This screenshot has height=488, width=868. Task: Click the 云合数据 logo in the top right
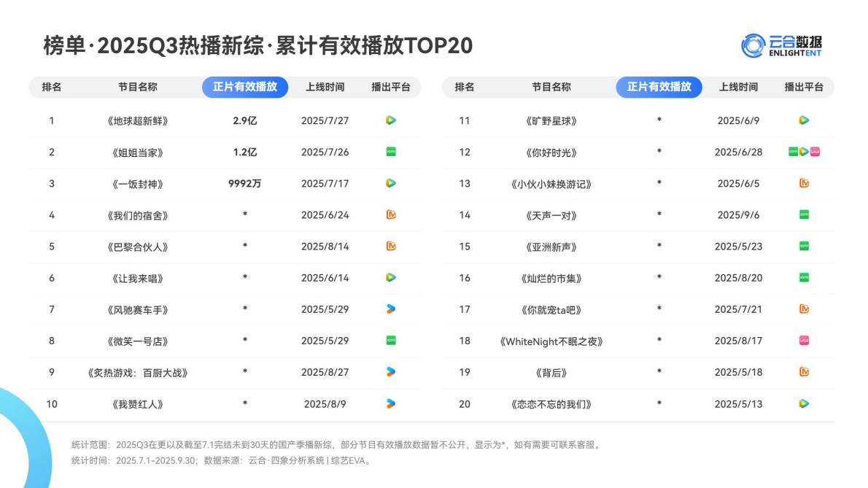(783, 45)
